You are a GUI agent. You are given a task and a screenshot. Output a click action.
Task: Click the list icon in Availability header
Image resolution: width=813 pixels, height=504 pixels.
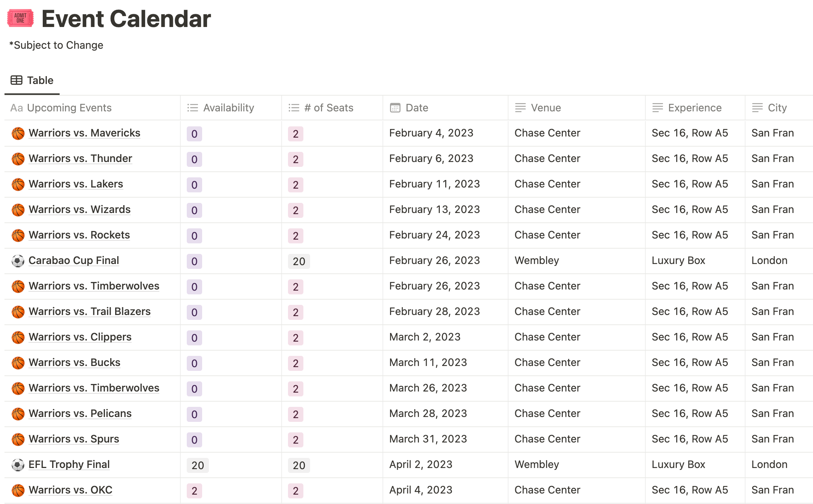(x=193, y=108)
